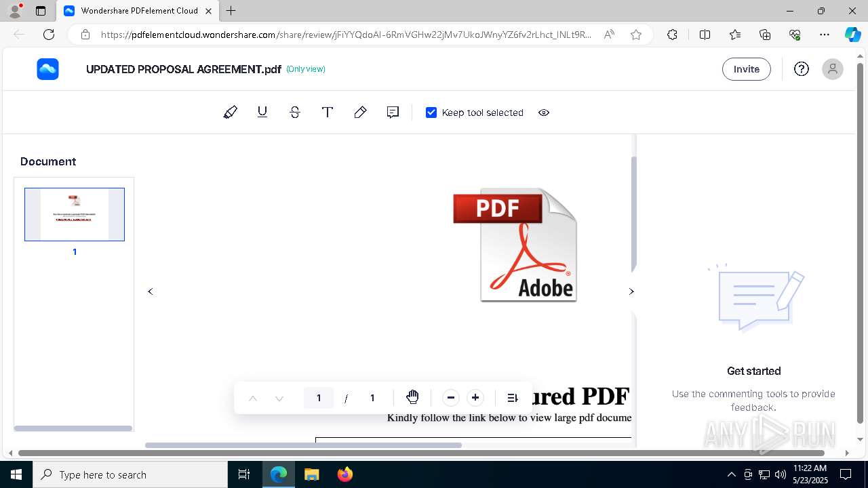Open the help question mark icon
The width and height of the screenshot is (868, 488).
(802, 69)
